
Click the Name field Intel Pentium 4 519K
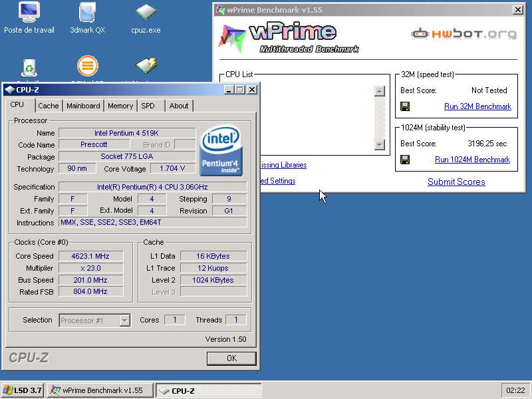[127, 133]
